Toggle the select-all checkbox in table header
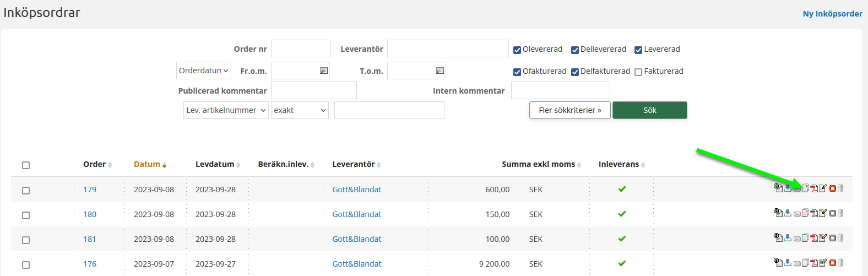Viewport: 868px width, 276px height. 26,165
